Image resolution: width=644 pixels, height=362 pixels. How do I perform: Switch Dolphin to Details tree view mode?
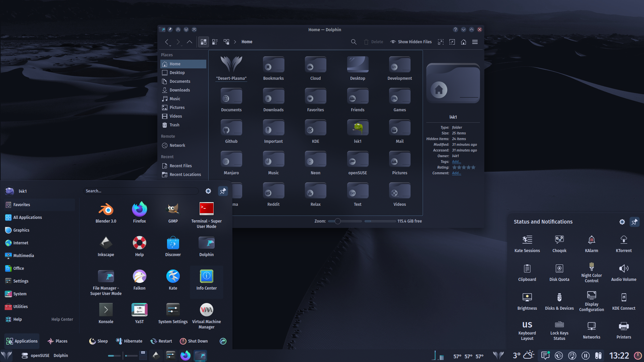click(x=226, y=42)
